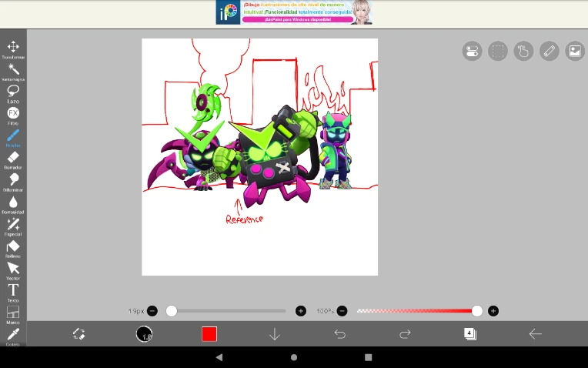Viewport: 588px width, 368px height.
Task: Open the FX Filter tool
Action: click(x=13, y=116)
